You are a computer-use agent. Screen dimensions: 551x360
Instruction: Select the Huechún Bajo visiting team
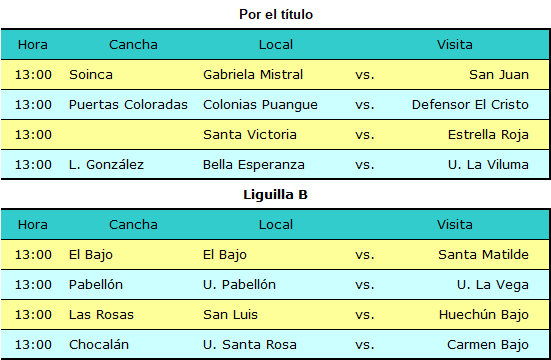[x=484, y=315]
